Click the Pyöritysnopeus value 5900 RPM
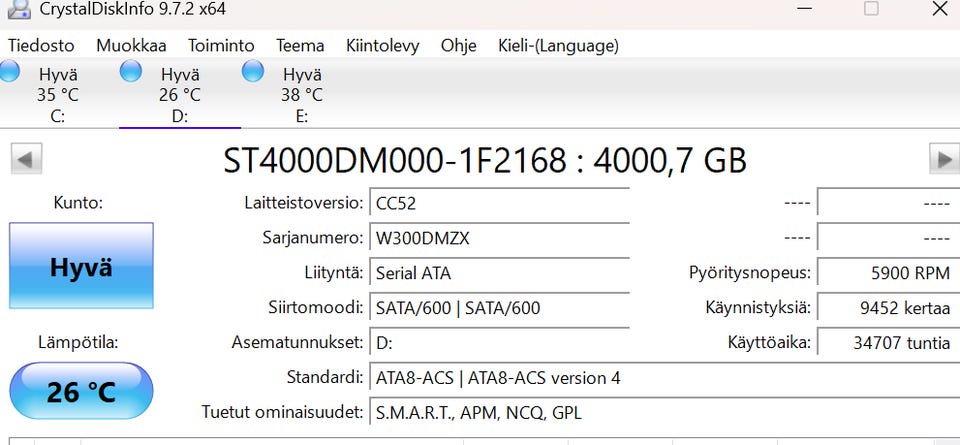Viewport: 960px width, 445px height. [889, 272]
